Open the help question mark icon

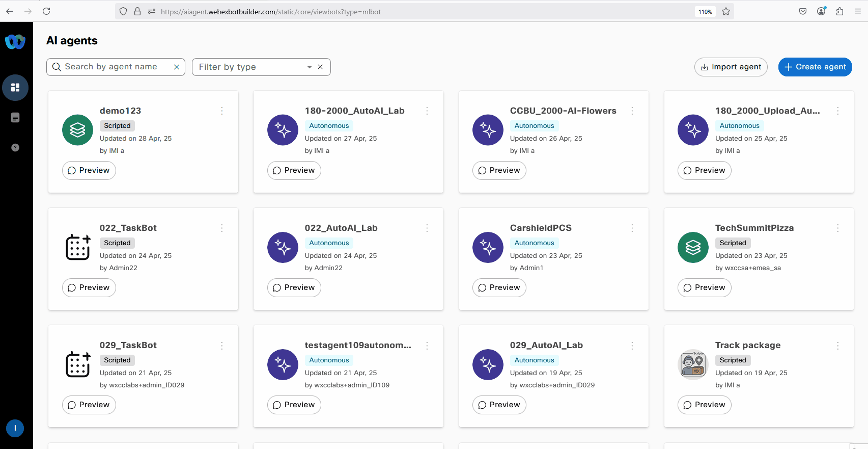15,148
